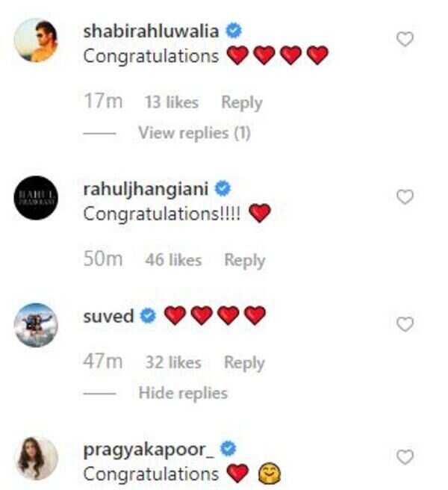This screenshot has width=448, height=490.
Task: Like pragyakapoor_'s comment with heart icon
Action: pos(405,457)
